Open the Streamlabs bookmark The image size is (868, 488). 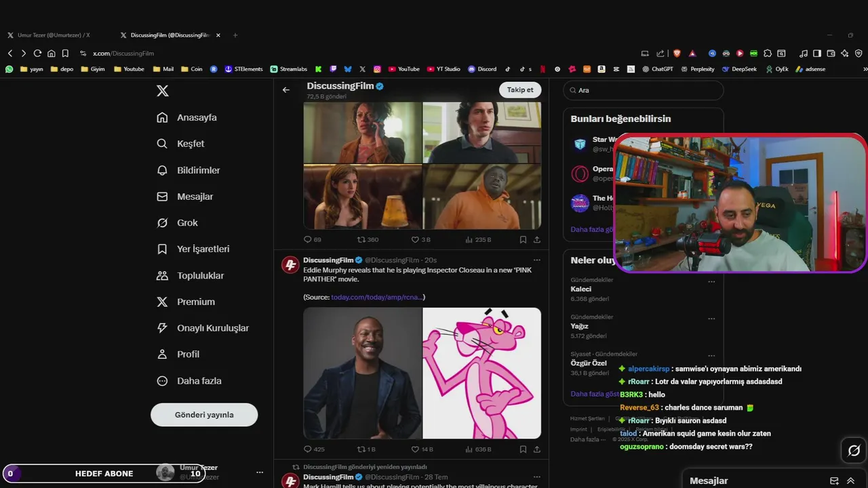tap(288, 69)
